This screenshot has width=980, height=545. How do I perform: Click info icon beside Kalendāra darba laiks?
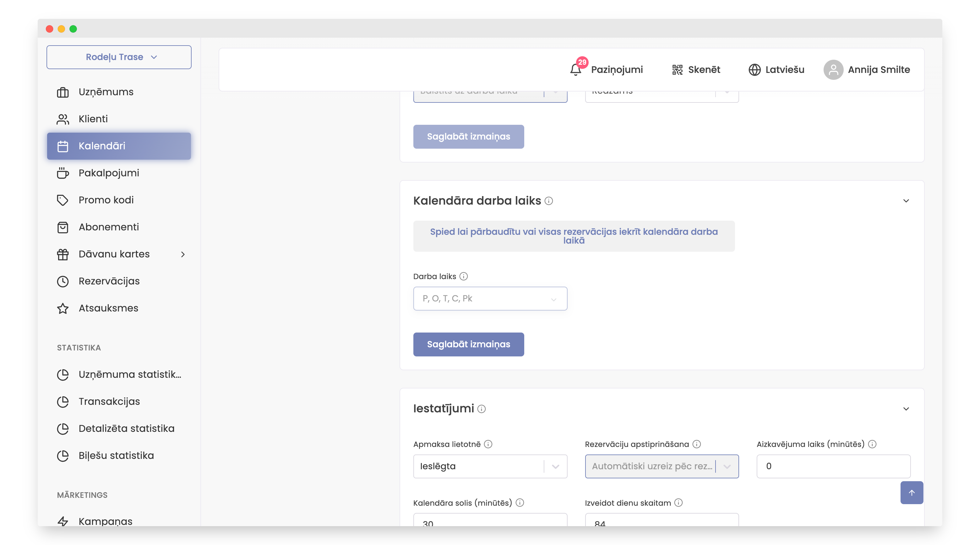[549, 201]
